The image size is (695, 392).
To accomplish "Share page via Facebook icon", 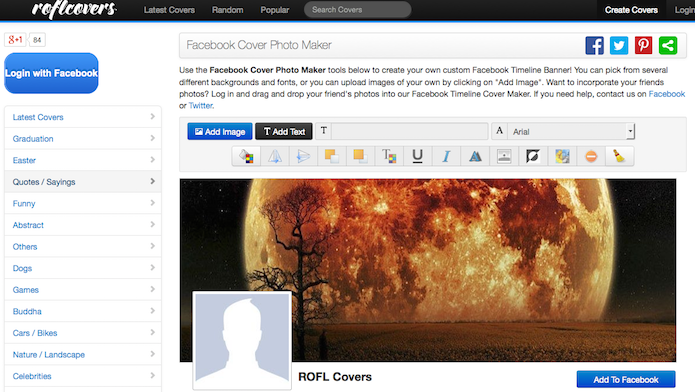I will click(x=594, y=45).
